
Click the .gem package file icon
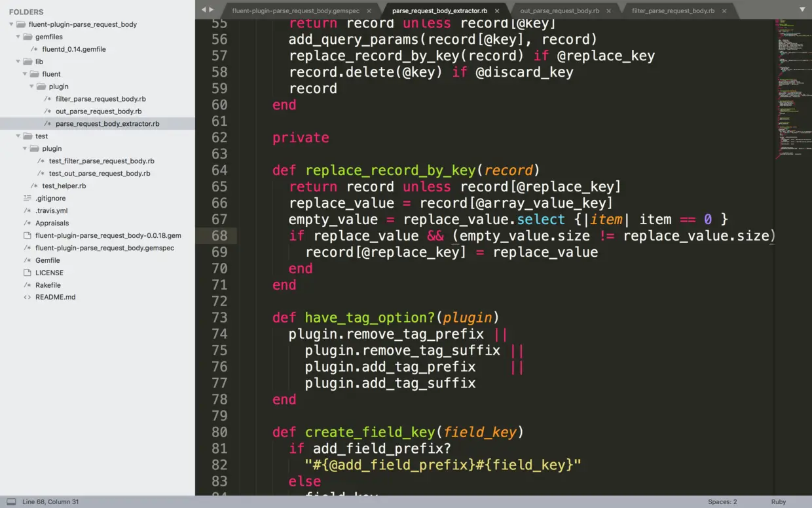point(28,235)
